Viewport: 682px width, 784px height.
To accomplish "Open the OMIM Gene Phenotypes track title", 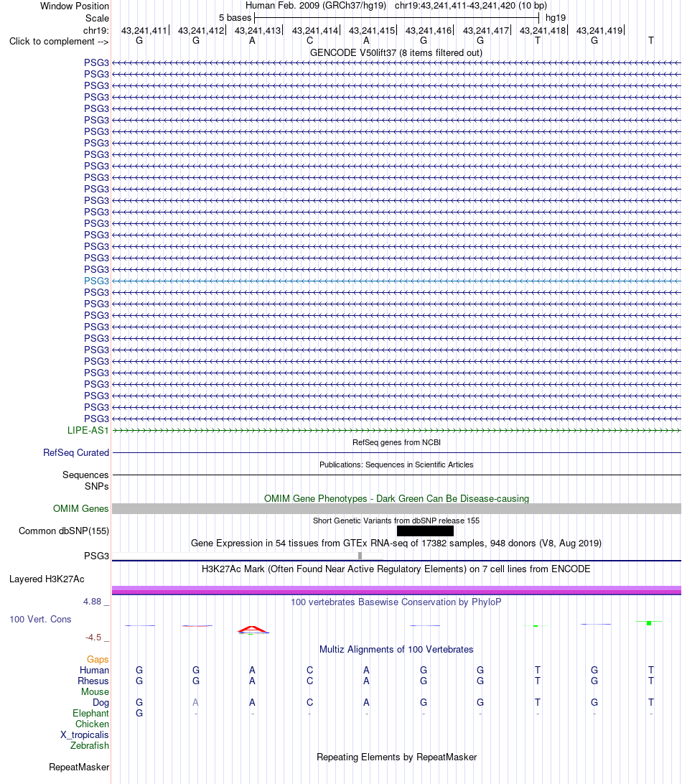I will (396, 498).
